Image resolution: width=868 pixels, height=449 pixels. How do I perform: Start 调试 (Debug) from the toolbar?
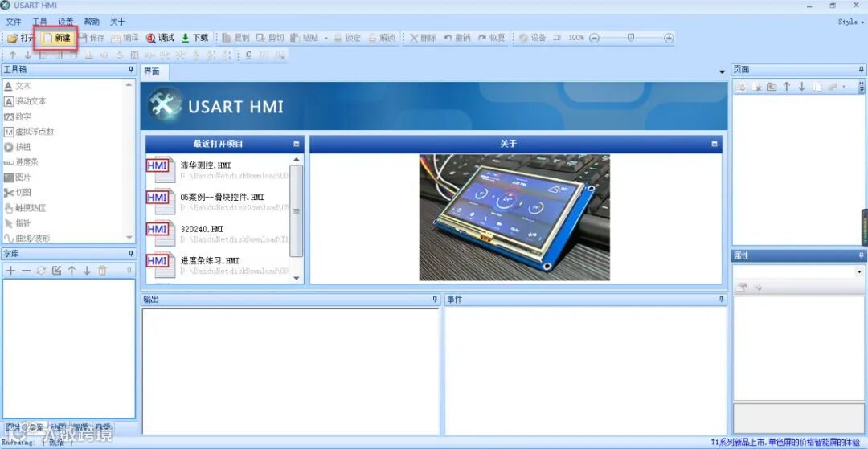160,39
